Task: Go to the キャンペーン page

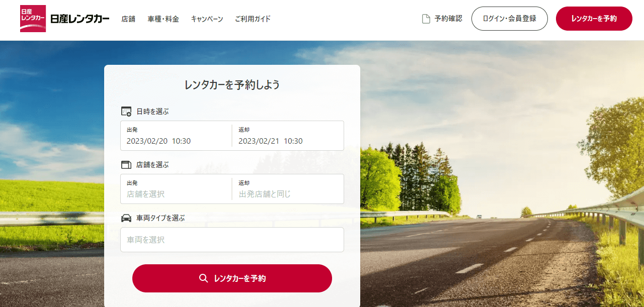Action: coord(207,19)
